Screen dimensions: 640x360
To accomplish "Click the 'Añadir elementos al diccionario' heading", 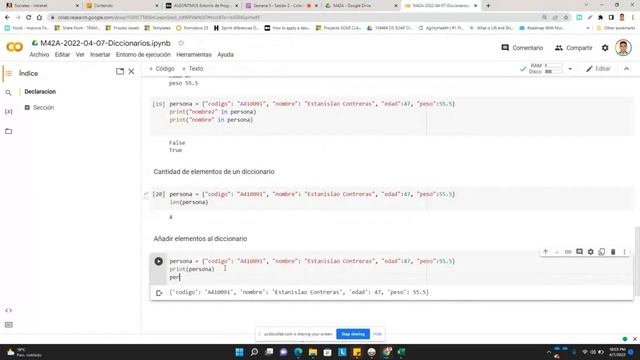I will (200, 239).
